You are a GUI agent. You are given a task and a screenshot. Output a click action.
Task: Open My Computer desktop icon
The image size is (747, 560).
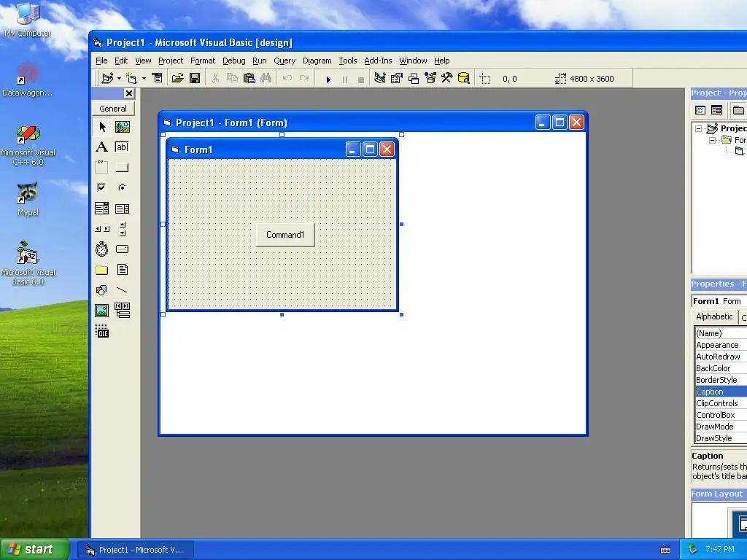28,20
